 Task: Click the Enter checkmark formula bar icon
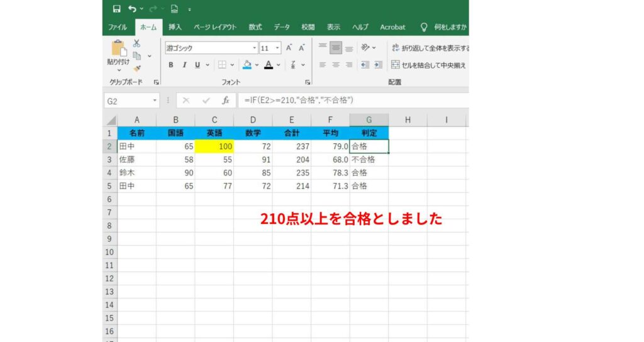point(206,101)
